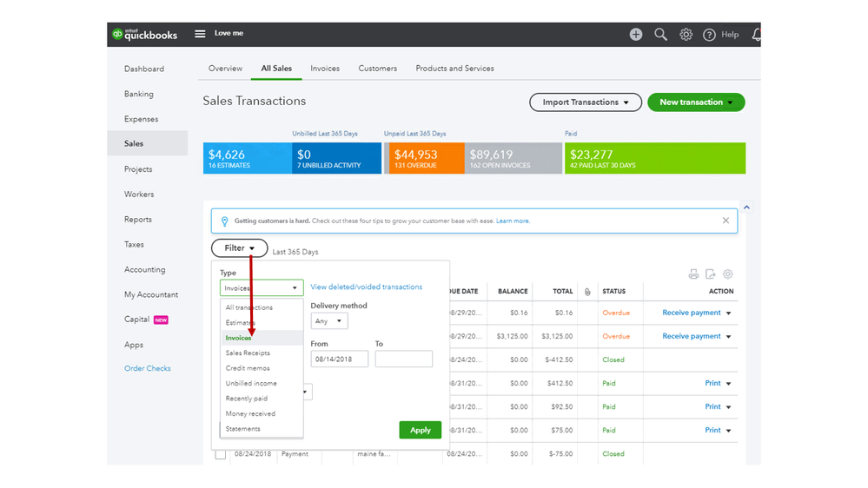Sort by the STATUS column header
868x488 pixels.
click(614, 292)
